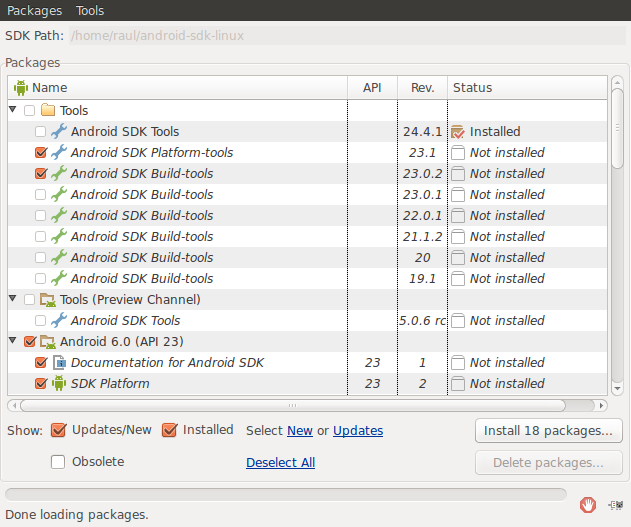Click the Tools folder icon
The height and width of the screenshot is (527, 631).
point(48,110)
